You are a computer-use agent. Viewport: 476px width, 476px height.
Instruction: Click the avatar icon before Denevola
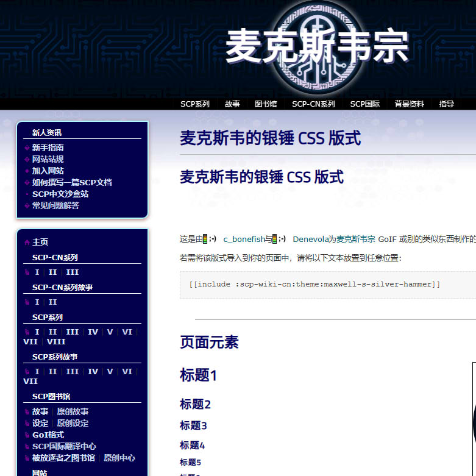[282, 239]
